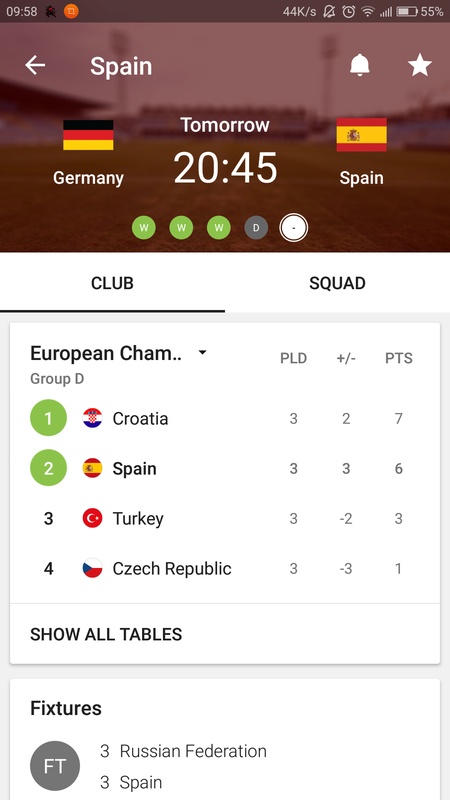This screenshot has height=800, width=450.
Task: Tap the upcoming match form circle
Action: (x=293, y=228)
